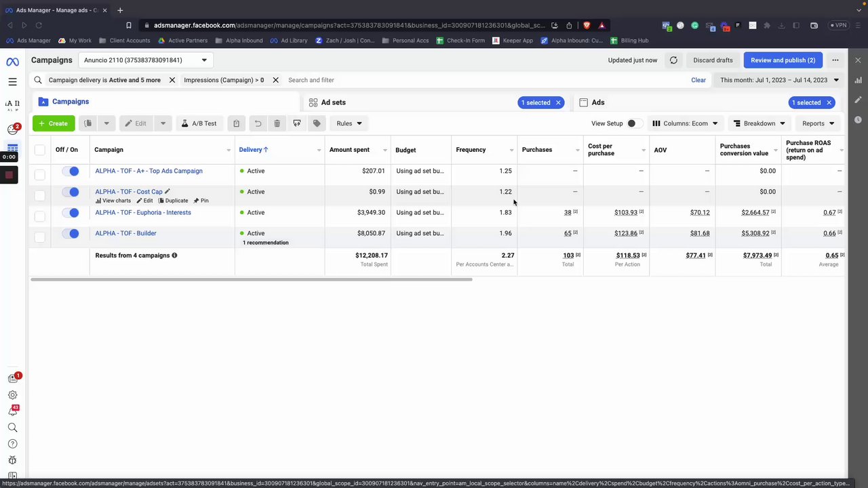Open the clock history icon in right rail
The width and height of the screenshot is (868, 488).
click(858, 119)
